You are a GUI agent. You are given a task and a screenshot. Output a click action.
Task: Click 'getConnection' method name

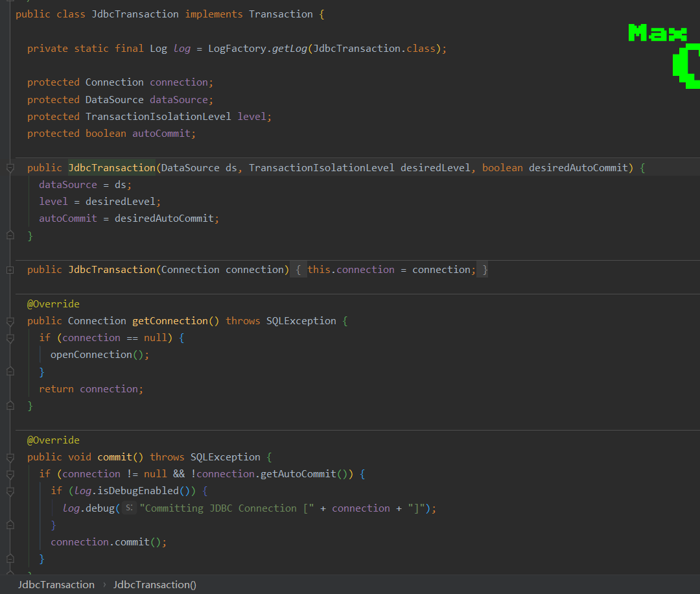pyautogui.click(x=170, y=321)
